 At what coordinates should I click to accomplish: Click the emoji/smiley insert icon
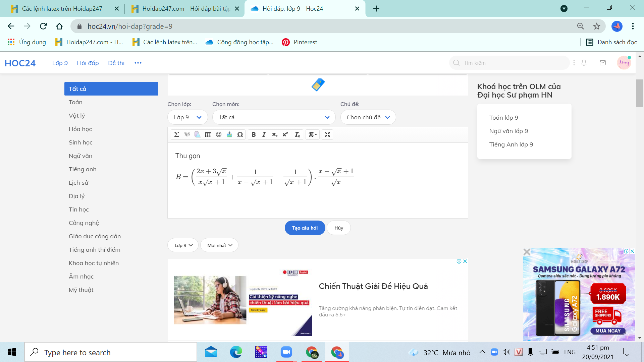[x=218, y=134]
